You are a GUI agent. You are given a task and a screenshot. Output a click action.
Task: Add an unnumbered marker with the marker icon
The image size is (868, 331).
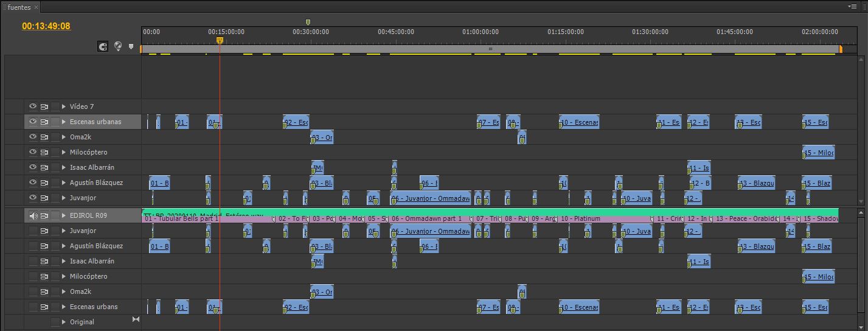pyautogui.click(x=131, y=46)
